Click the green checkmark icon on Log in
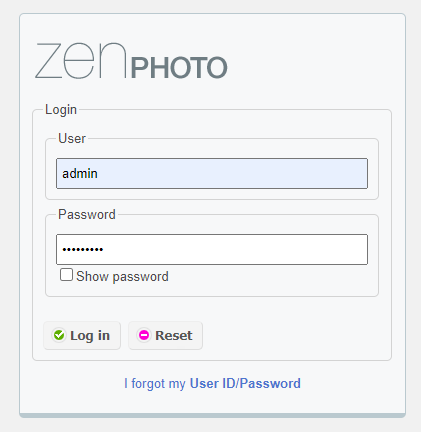Image resolution: width=421 pixels, height=432 pixels. click(59, 335)
